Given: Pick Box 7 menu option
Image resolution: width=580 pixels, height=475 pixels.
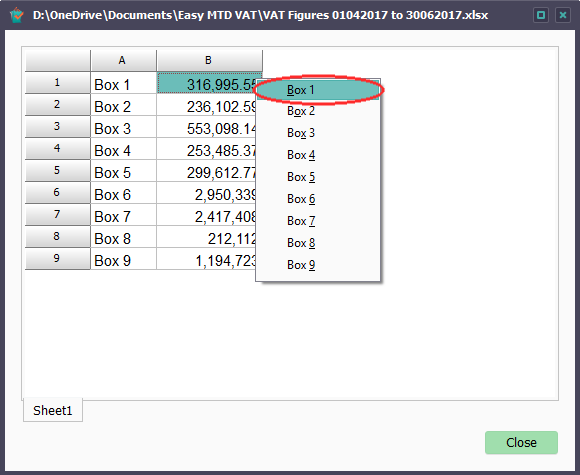Looking at the screenshot, I should point(318,221).
